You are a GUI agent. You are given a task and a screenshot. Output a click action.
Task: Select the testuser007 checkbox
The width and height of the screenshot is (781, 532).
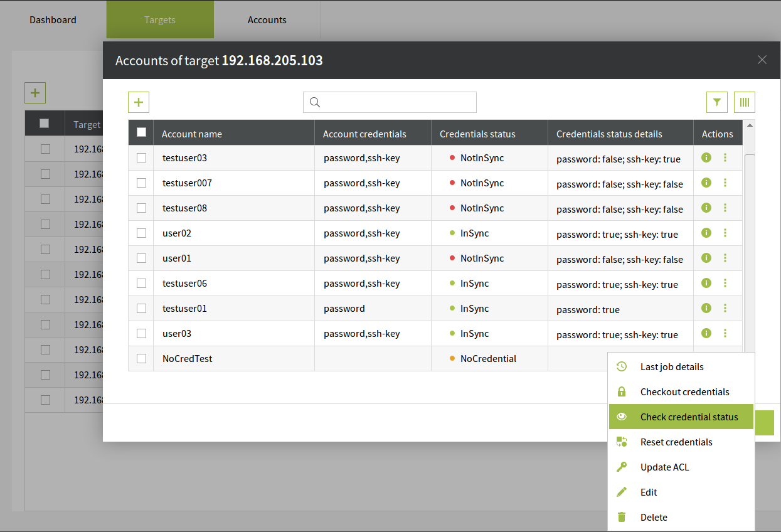click(x=141, y=183)
